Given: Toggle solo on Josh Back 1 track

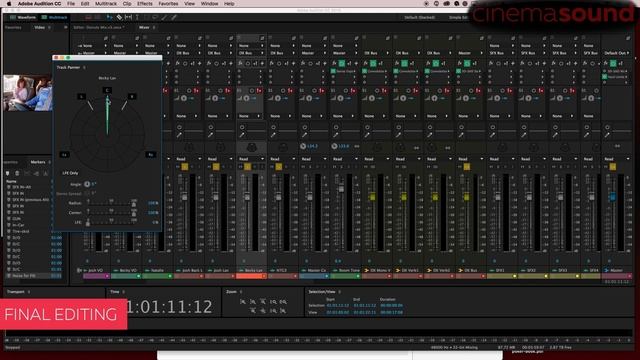Looking at the screenshot, I should tap(185, 167).
